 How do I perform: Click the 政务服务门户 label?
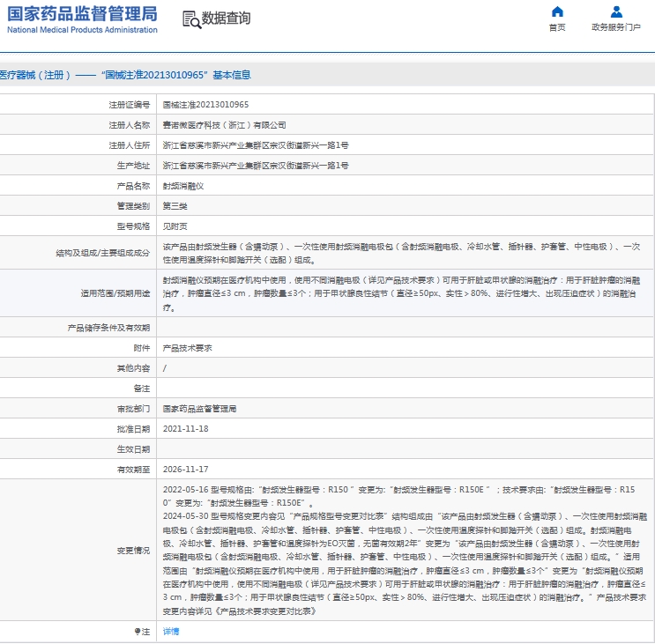tap(616, 27)
